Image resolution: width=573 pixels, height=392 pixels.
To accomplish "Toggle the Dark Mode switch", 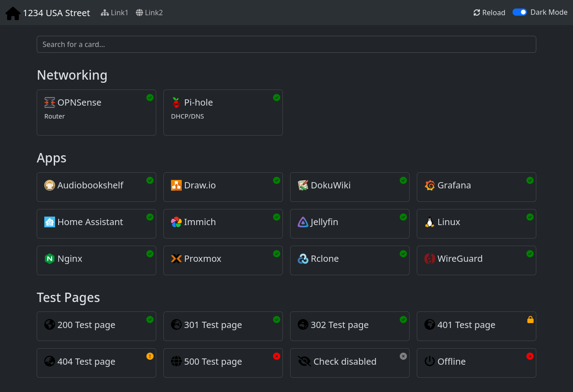I will pyautogui.click(x=520, y=12).
